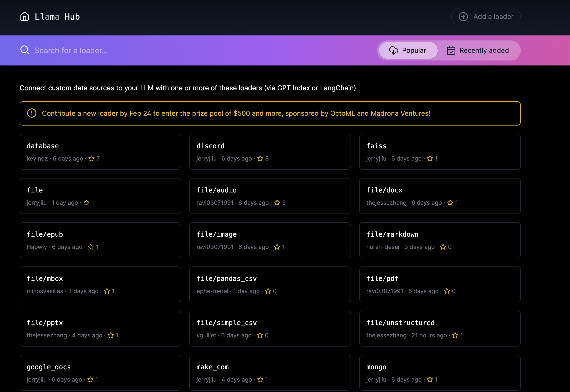Click the warning icon in contest banner
Image resolution: width=570 pixels, height=392 pixels.
tap(32, 113)
